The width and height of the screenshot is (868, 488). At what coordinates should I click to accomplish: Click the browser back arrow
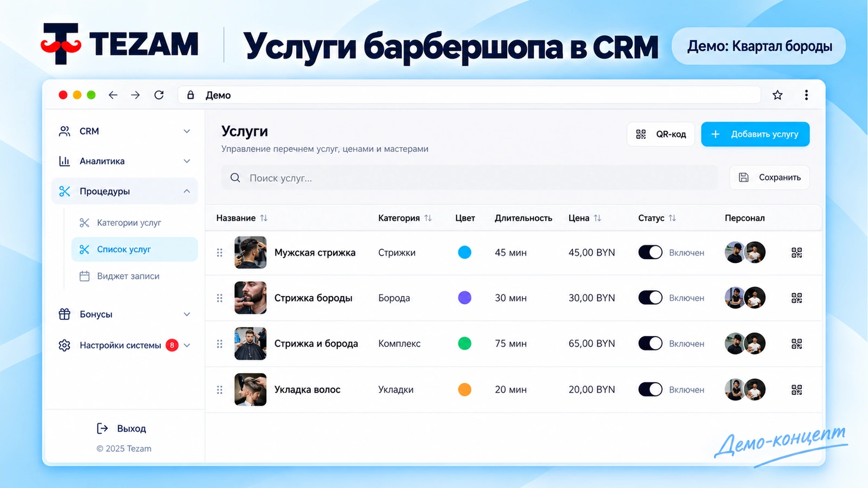click(x=113, y=95)
